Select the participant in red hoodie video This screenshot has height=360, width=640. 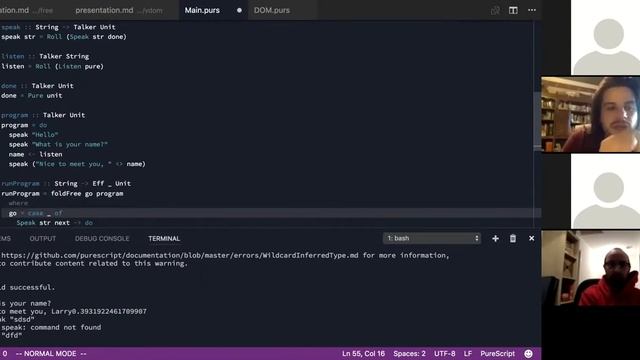click(x=591, y=268)
